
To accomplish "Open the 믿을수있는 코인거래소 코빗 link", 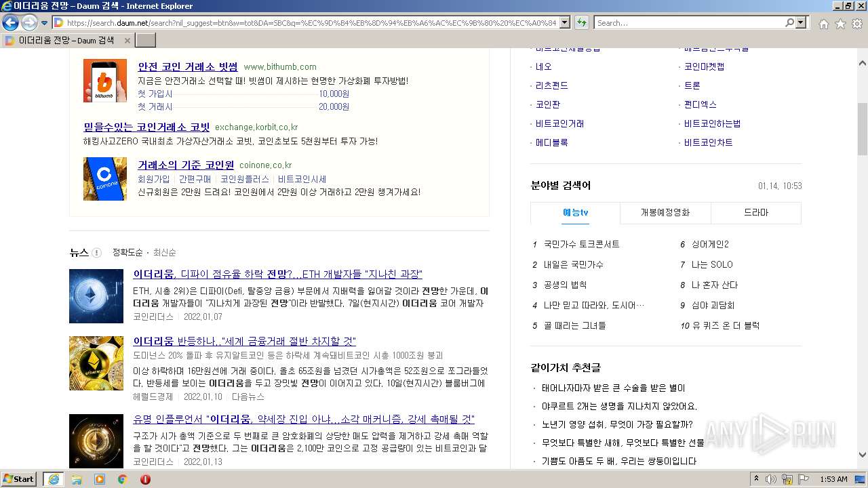I will click(146, 127).
